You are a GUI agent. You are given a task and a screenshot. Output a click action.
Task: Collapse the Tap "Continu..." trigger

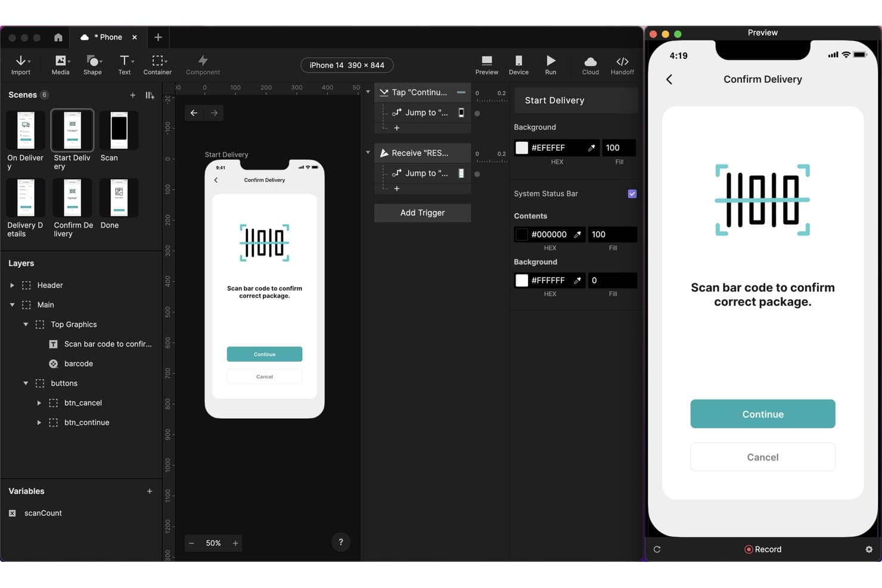click(368, 92)
